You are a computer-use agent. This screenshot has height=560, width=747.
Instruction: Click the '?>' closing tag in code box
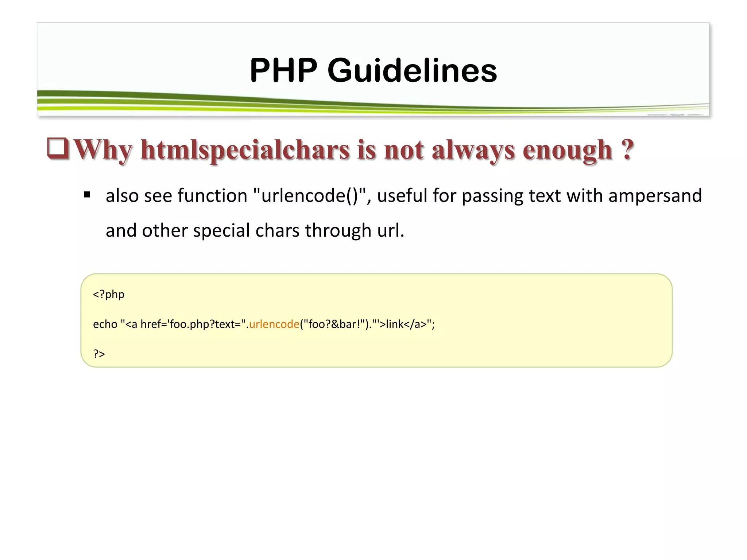point(99,354)
